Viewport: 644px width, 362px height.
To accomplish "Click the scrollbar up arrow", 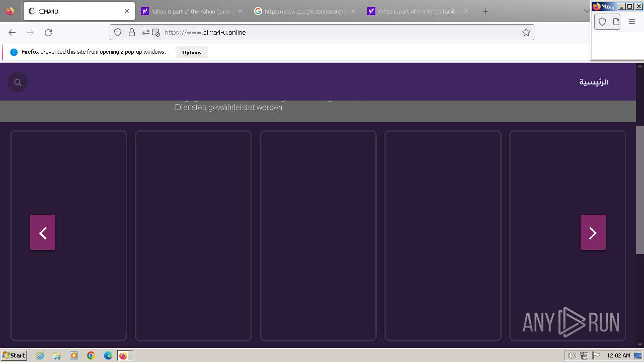I will click(640, 66).
